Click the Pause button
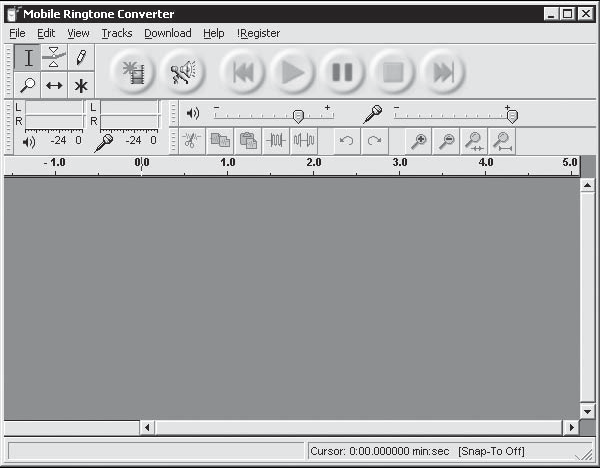Screen dimensions: 600x468 342,72
